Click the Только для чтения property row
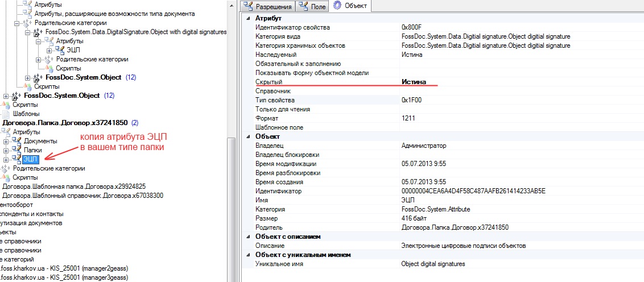Image resolution: width=644 pixels, height=282 pixels. (x=444, y=109)
